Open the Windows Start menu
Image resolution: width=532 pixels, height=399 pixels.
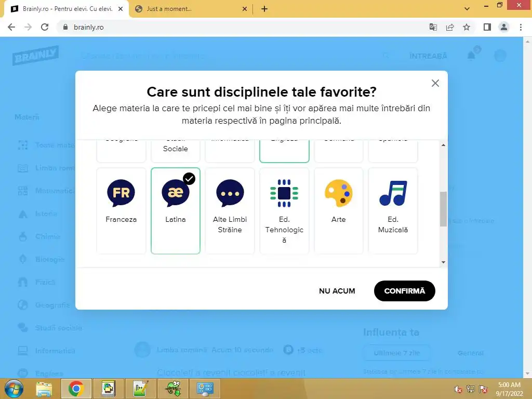coord(14,389)
